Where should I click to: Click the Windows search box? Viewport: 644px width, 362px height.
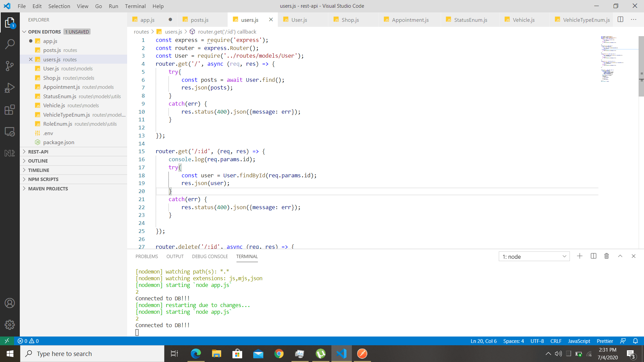pyautogui.click(x=92, y=354)
